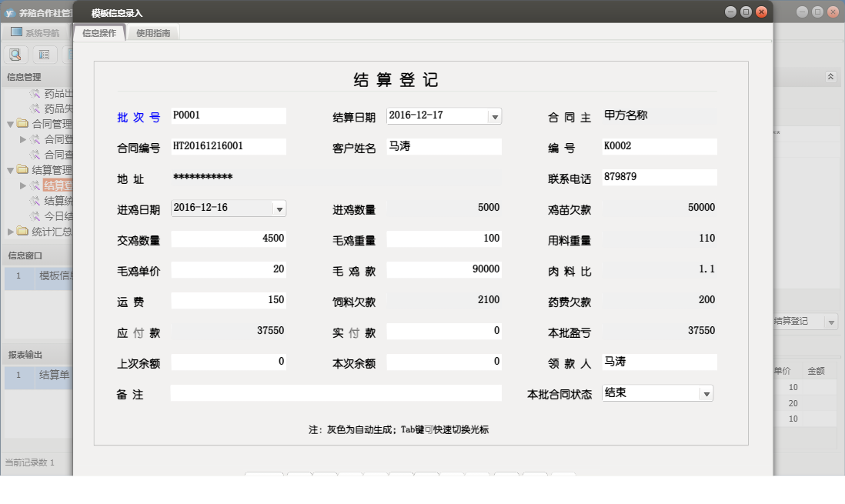Screen dimensions: 845x504
Task: Switch to the 信息操作 tab
Action: point(99,32)
